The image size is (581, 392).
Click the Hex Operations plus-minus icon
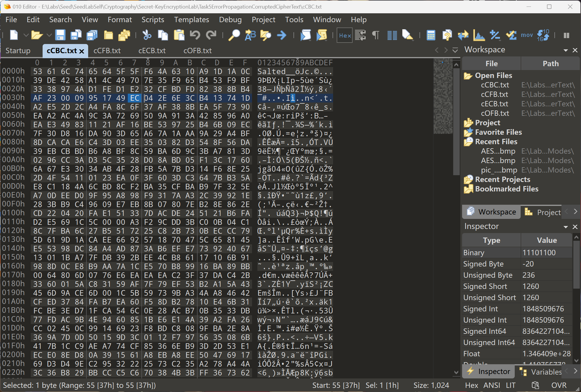(x=495, y=35)
